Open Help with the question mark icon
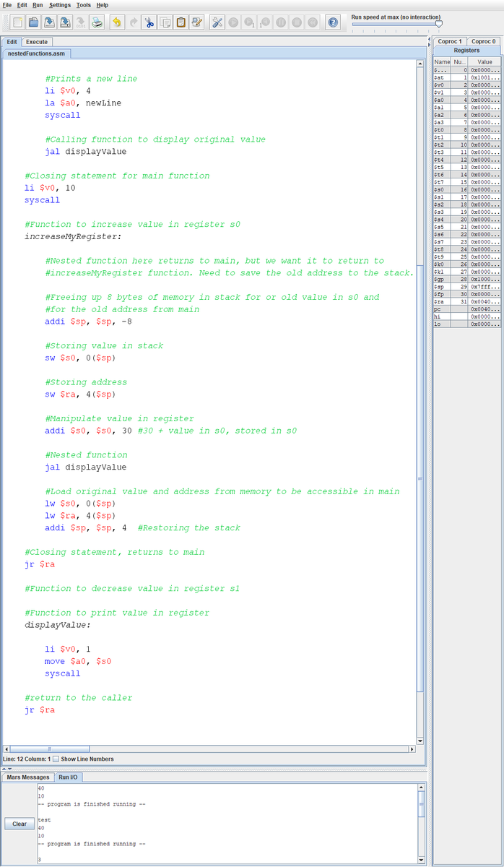Image resolution: width=504 pixels, height=867 pixels. tap(333, 22)
